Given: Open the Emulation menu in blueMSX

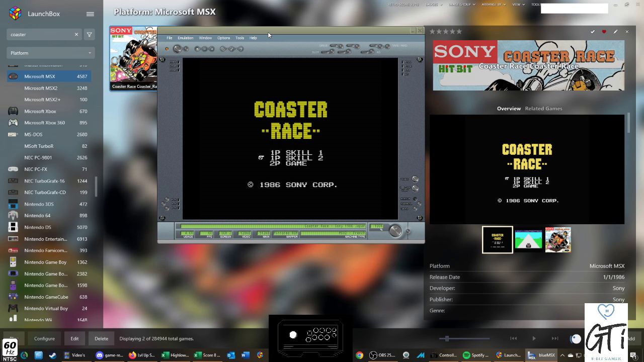Looking at the screenshot, I should (185, 38).
